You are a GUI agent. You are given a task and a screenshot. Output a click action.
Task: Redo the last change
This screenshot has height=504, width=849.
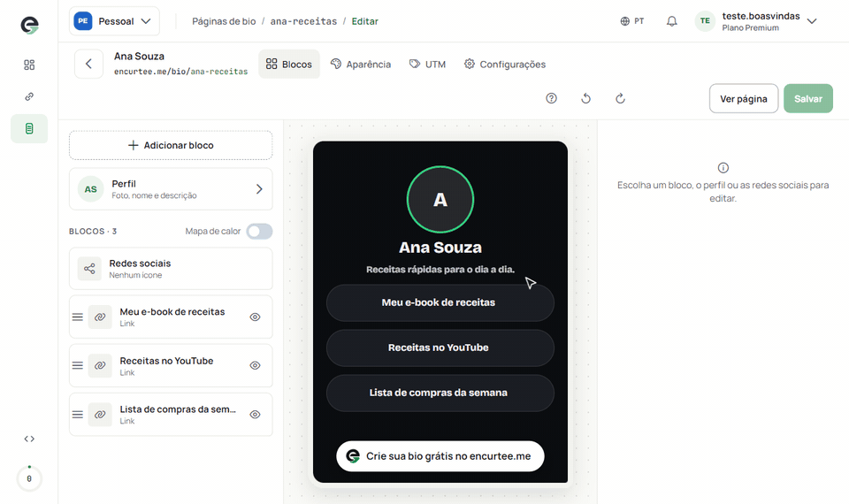tap(621, 98)
